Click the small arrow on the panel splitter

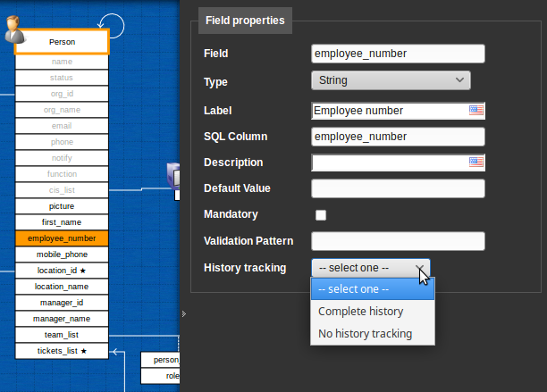coord(183,313)
